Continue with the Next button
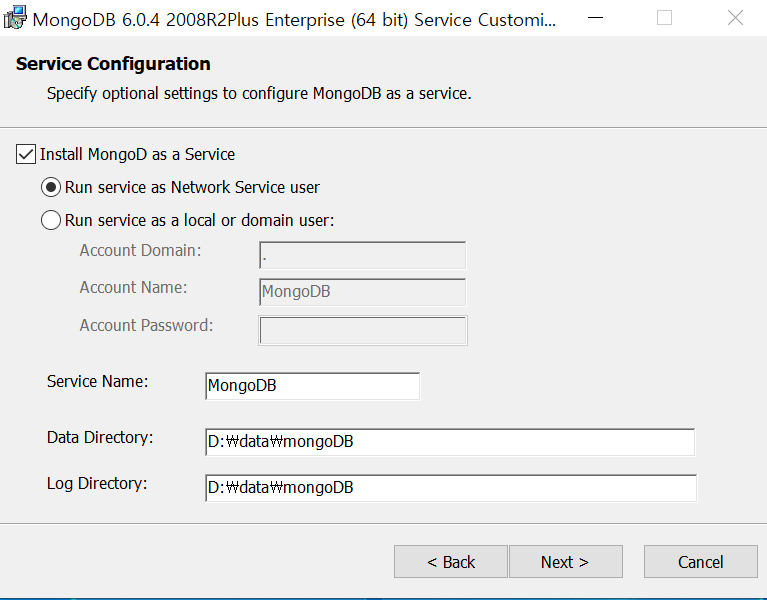767x600 pixels. pyautogui.click(x=565, y=562)
